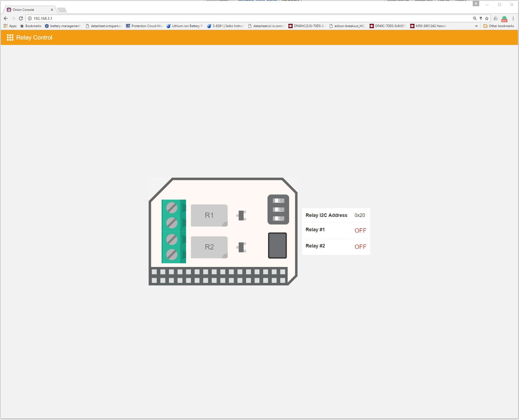Viewport: 519px width, 420px height.
Task: Open the S-8261 Seiko Instruments bookmark
Action: 226,26
